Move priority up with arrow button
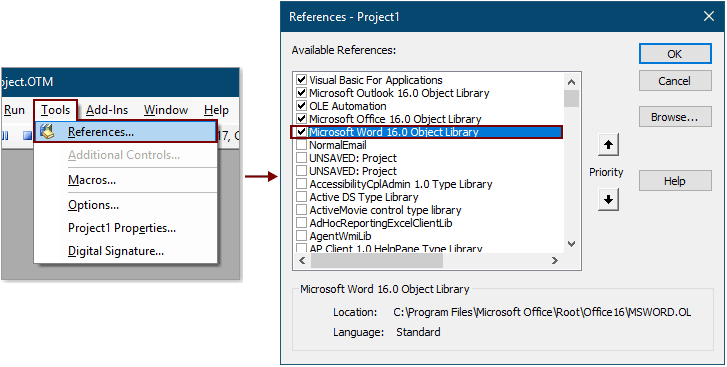 pyautogui.click(x=608, y=146)
